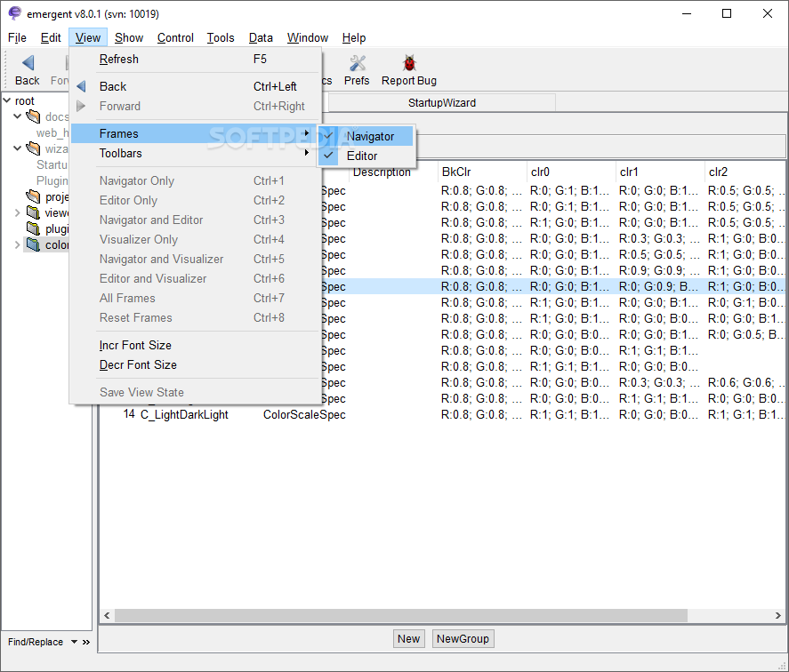
Task: Open the Tools menu
Action: [x=221, y=37]
